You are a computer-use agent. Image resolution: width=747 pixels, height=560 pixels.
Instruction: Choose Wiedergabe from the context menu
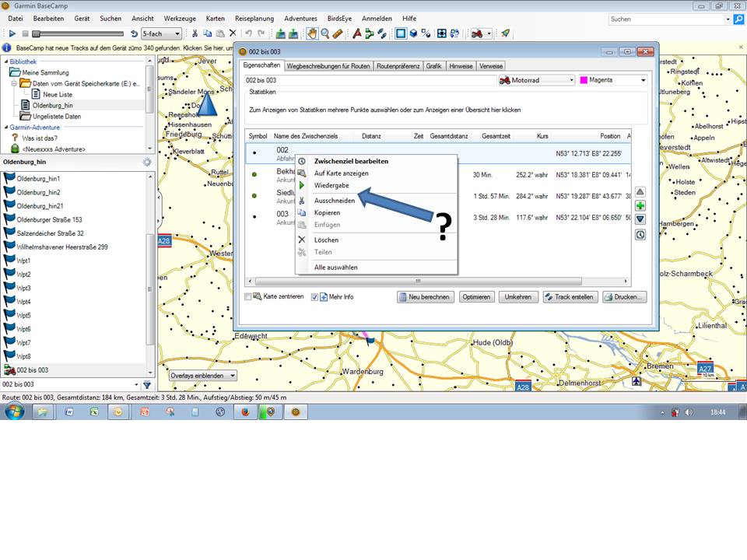pyautogui.click(x=331, y=185)
